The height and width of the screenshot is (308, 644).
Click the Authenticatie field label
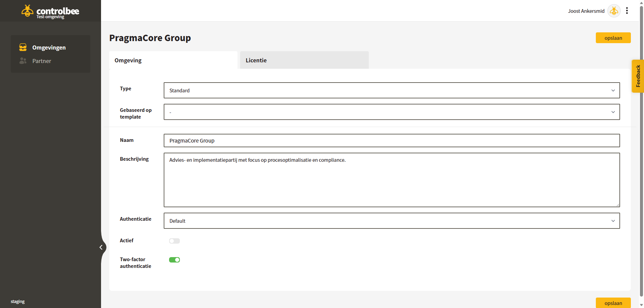[135, 219]
